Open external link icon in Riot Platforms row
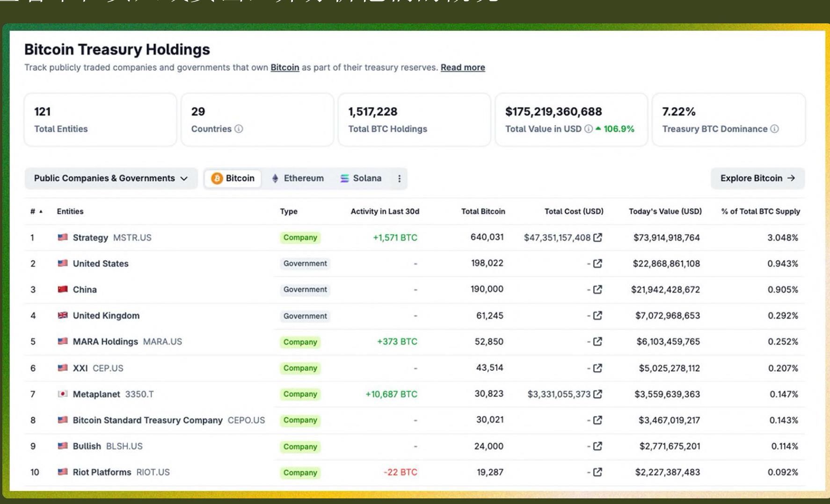 tap(597, 472)
